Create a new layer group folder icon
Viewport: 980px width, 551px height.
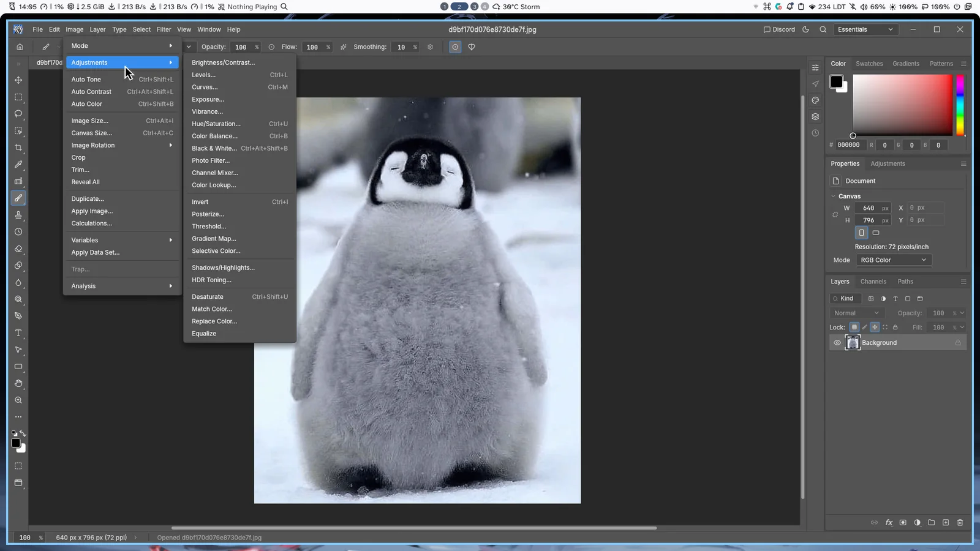(932, 523)
